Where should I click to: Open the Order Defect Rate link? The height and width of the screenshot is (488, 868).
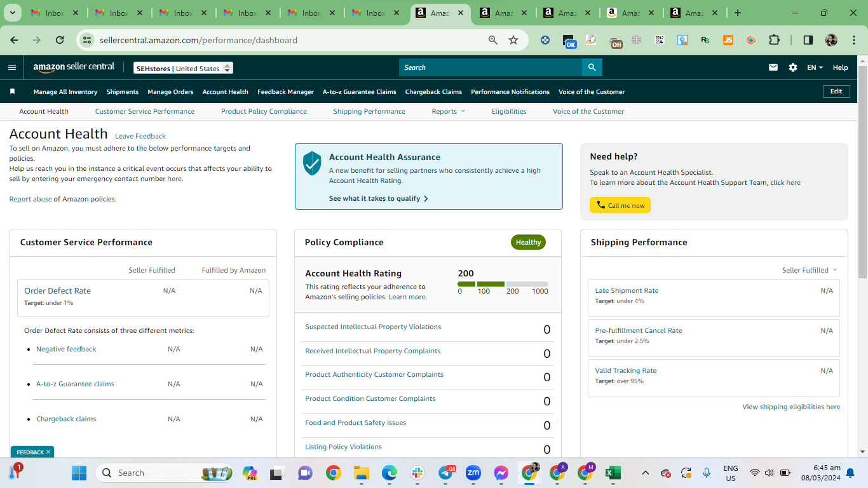[x=58, y=290]
